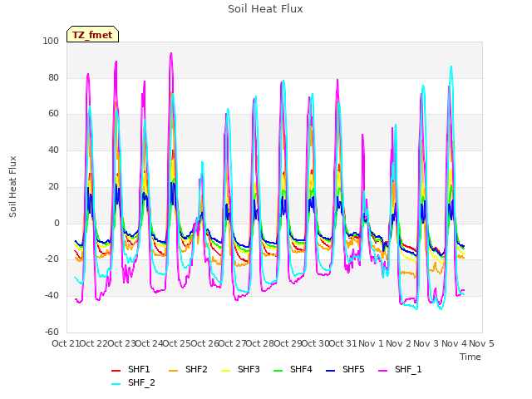
Task: Click the Oct 24 x-axis tick label
Action: tap(149, 343)
